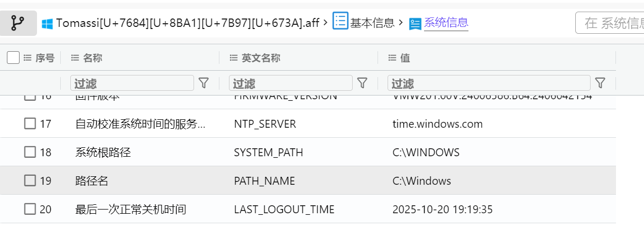Select the 自动校准系统时间的服务 cell
The width and height of the screenshot is (644, 228).
[140, 124]
